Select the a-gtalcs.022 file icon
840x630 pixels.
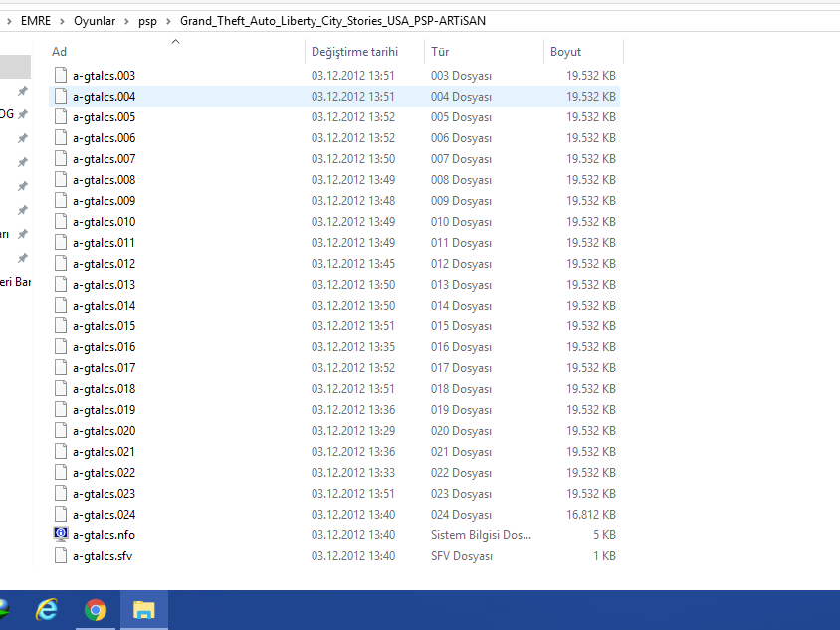pyautogui.click(x=61, y=473)
